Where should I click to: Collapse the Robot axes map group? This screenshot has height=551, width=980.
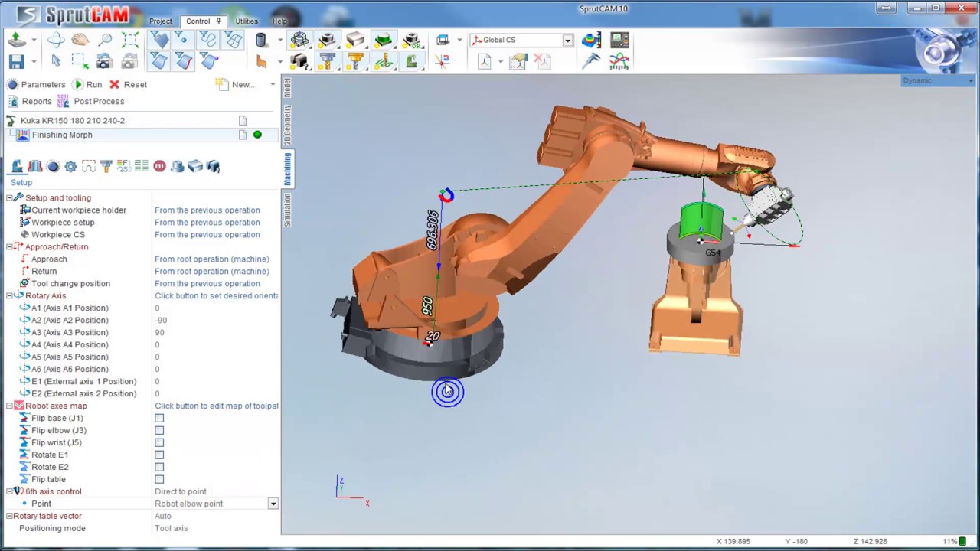(x=10, y=406)
